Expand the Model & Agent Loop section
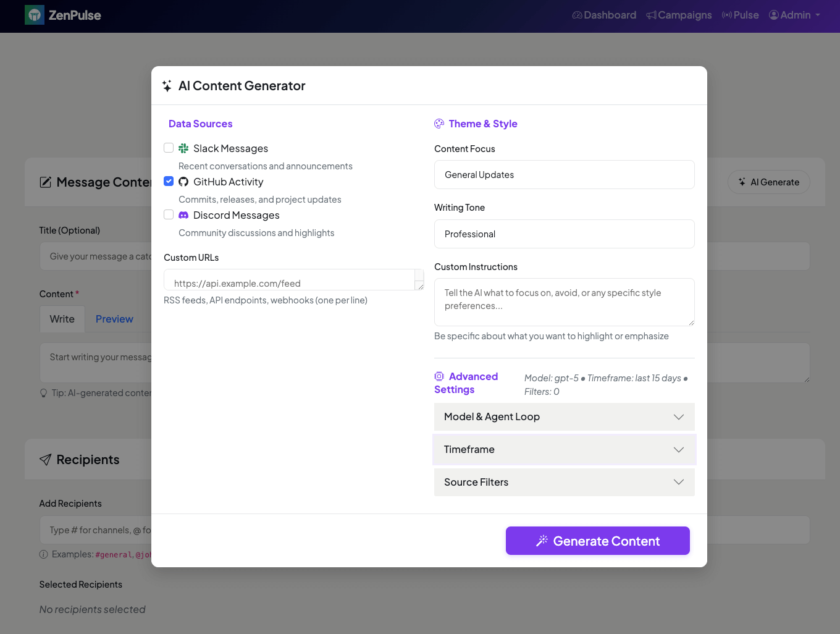The height and width of the screenshot is (634, 840). (564, 417)
